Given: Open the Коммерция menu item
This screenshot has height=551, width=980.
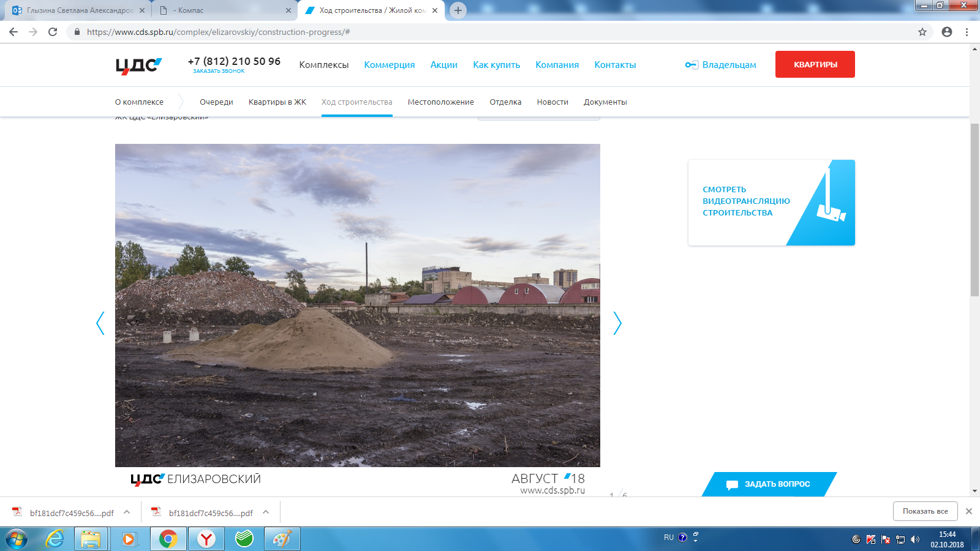Looking at the screenshot, I should 390,65.
